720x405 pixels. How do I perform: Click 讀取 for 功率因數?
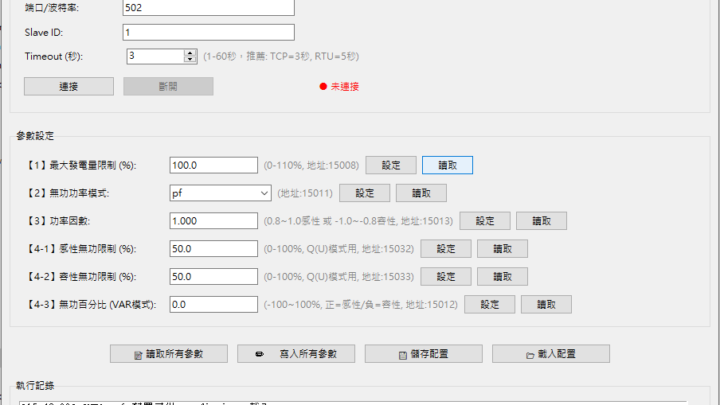(541, 221)
